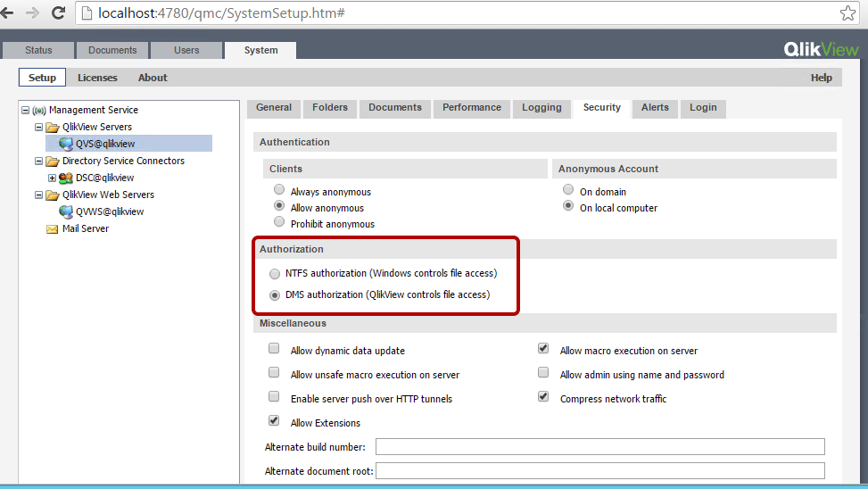The width and height of the screenshot is (868, 489).
Task: Click the Mail Server envelope icon
Action: click(52, 229)
